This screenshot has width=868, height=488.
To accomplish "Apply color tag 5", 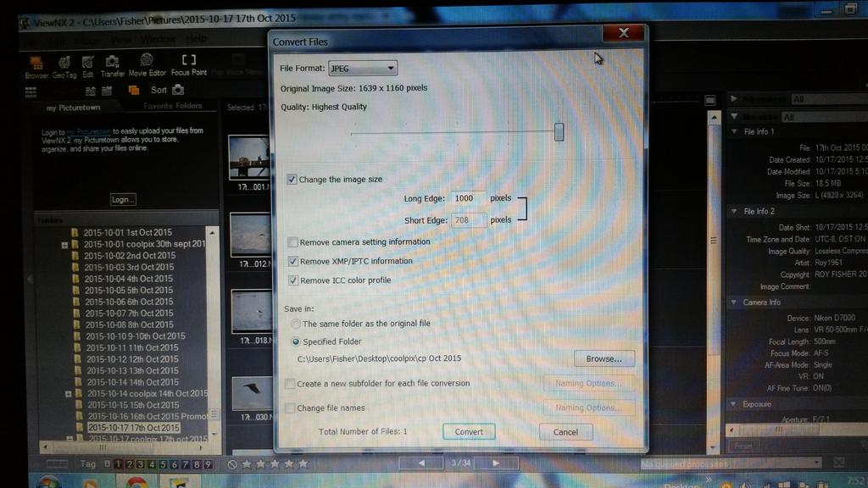I will [x=163, y=464].
